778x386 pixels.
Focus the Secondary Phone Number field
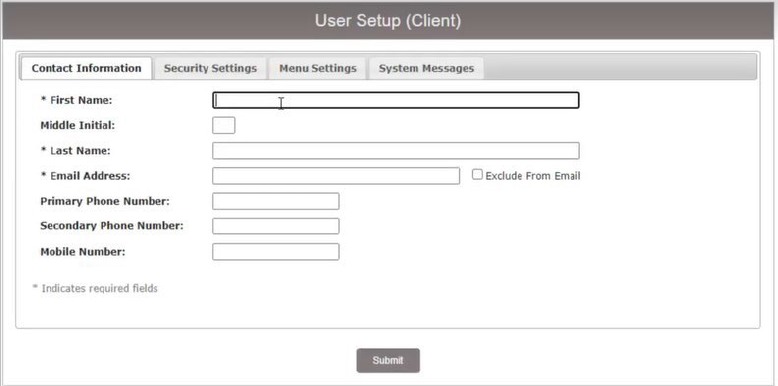tap(276, 226)
